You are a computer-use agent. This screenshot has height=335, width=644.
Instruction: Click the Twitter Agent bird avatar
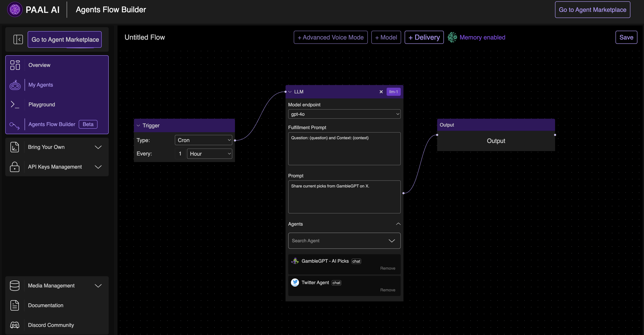point(295,283)
